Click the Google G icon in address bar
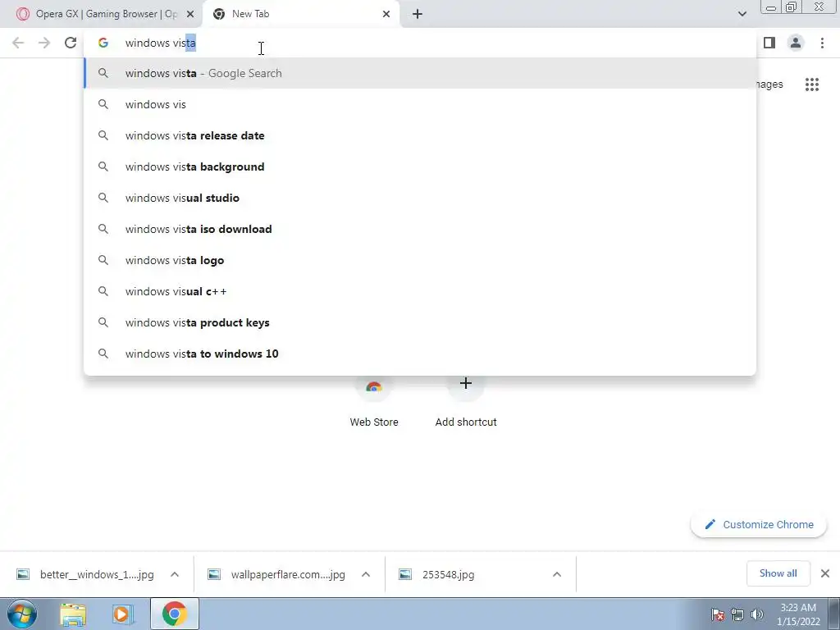This screenshot has height=630, width=840. pyautogui.click(x=103, y=43)
